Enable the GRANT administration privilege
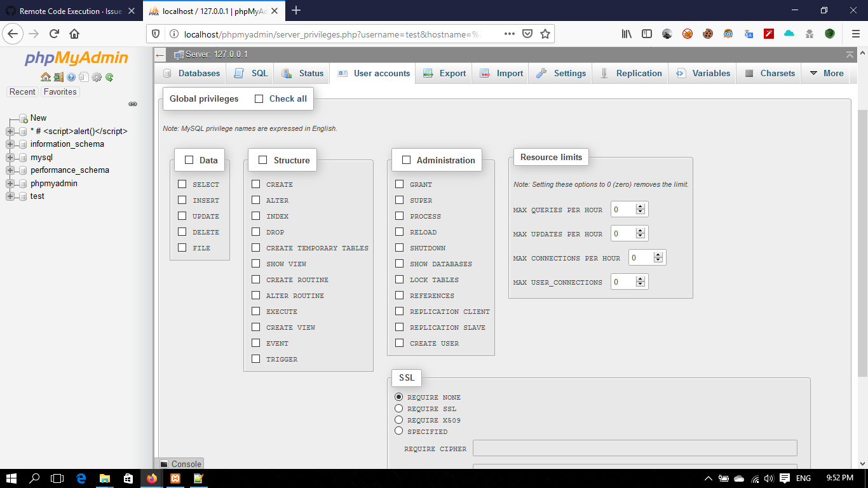 pos(400,184)
